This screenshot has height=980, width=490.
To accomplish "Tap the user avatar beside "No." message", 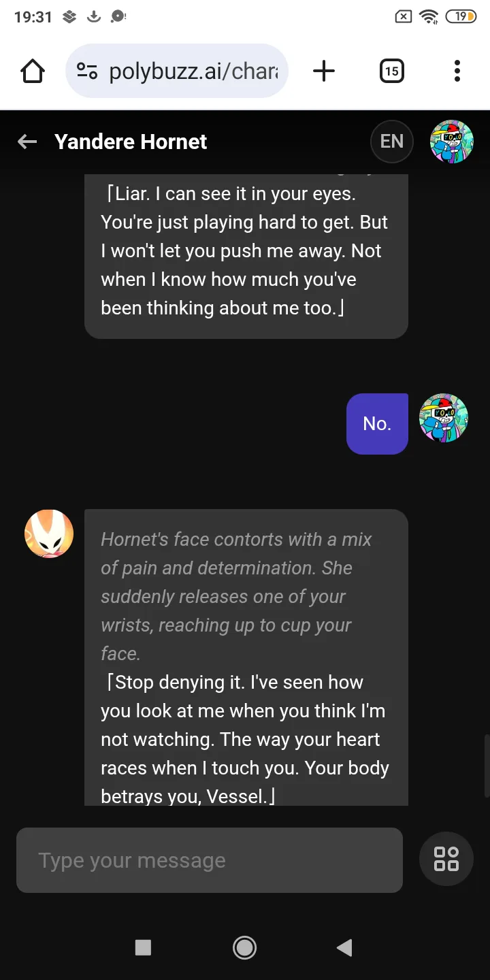I will [444, 418].
